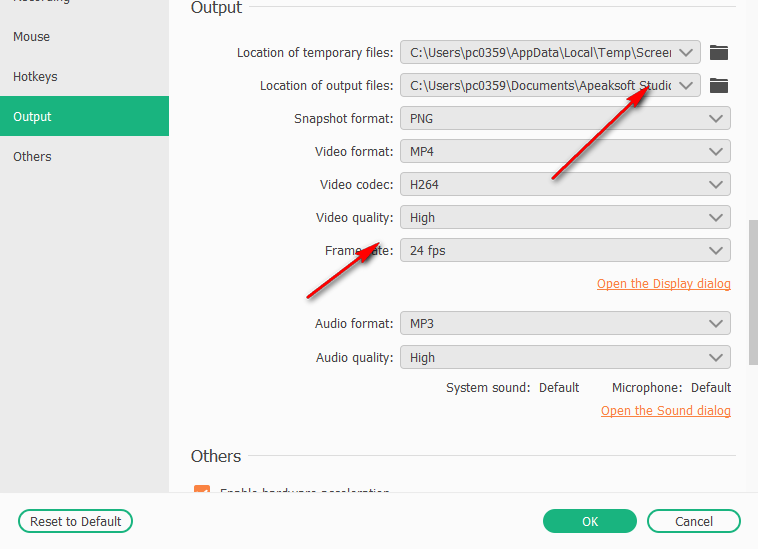Expand the Snapshot format dropdown
The image size is (758, 549).
[565, 118]
